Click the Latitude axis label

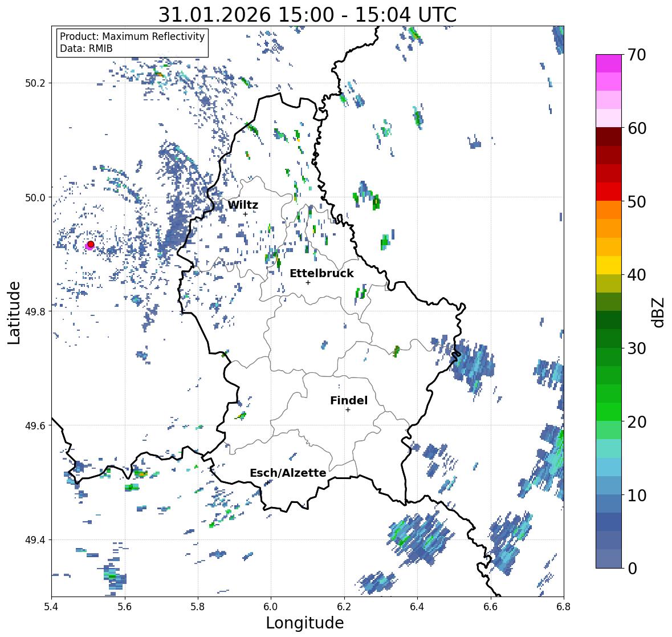pos(14,313)
